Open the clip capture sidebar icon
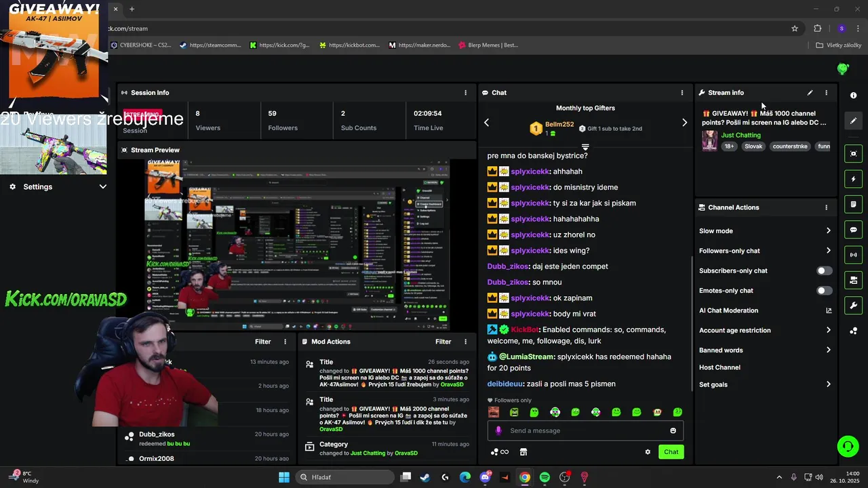 853,154
